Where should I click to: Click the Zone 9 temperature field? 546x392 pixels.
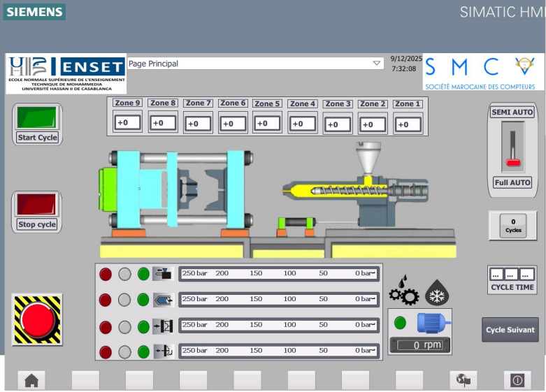tap(127, 122)
